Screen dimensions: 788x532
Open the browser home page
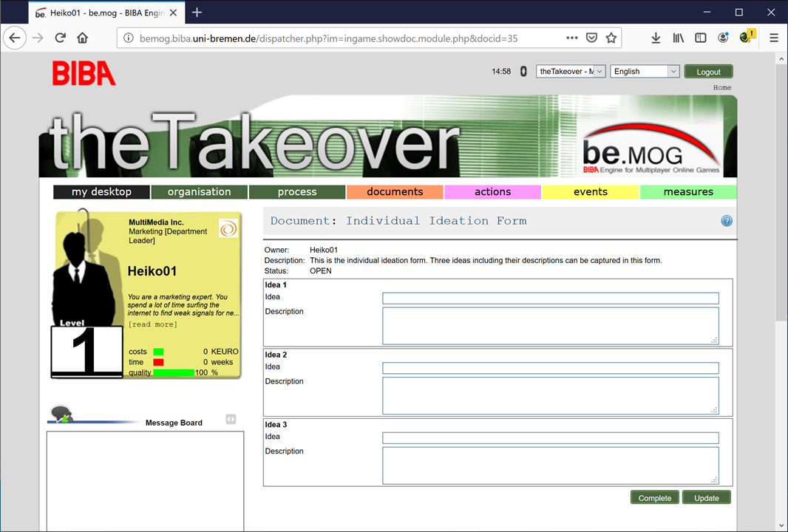point(82,38)
